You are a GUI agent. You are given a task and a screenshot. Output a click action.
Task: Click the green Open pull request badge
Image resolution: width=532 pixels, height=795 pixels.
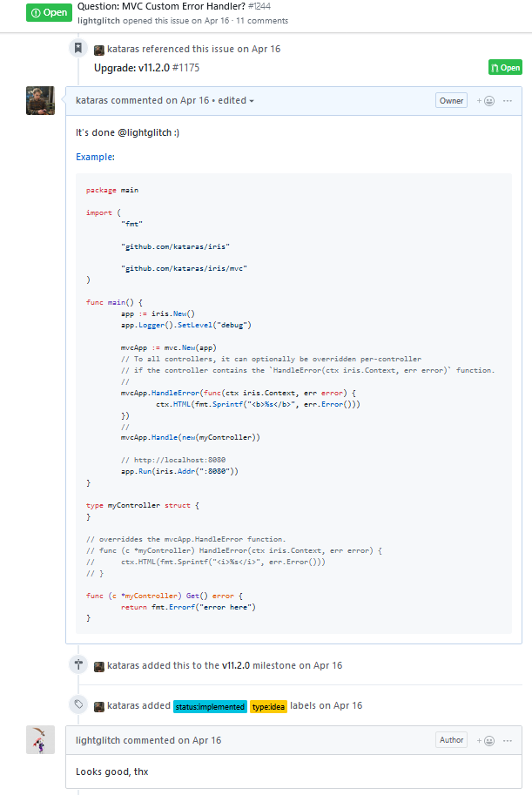(505, 68)
